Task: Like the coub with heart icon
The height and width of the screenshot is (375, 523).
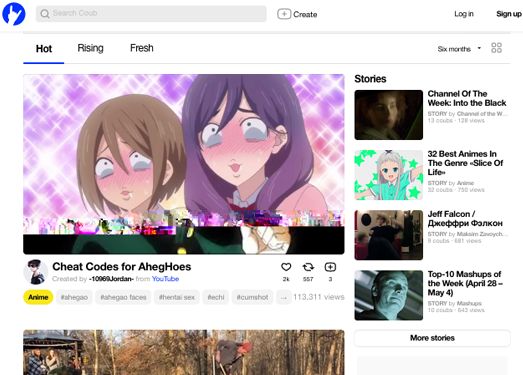Action: point(286,267)
